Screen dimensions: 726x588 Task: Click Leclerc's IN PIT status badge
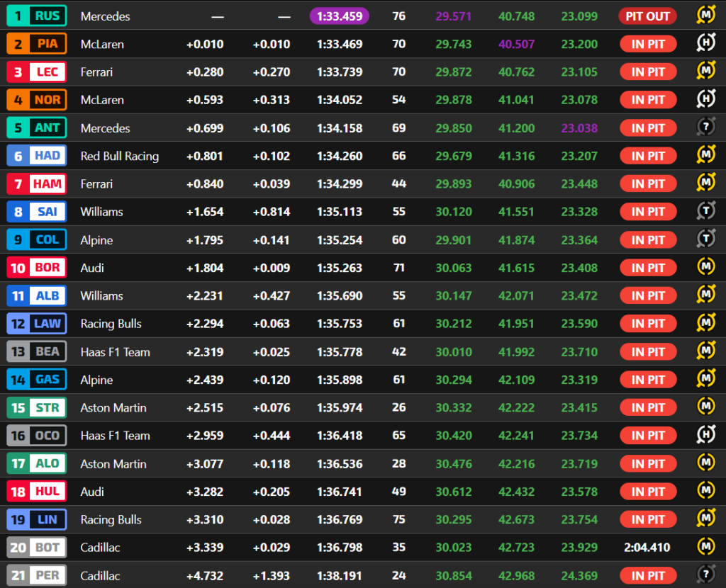[x=647, y=72]
